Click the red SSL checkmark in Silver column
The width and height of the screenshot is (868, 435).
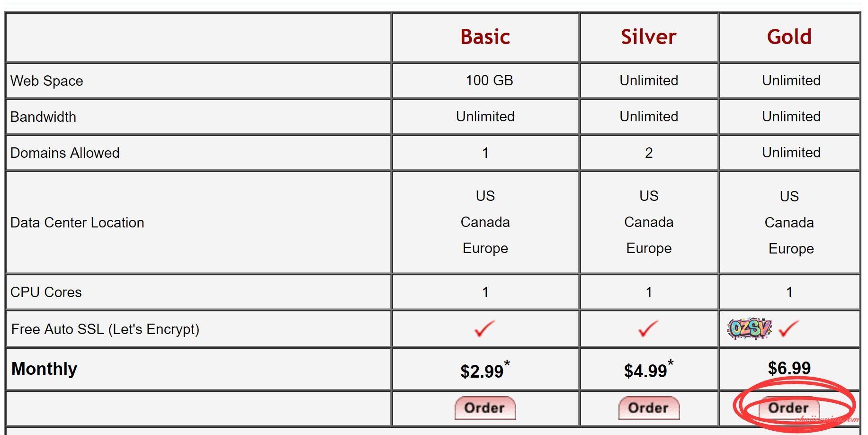coord(648,328)
